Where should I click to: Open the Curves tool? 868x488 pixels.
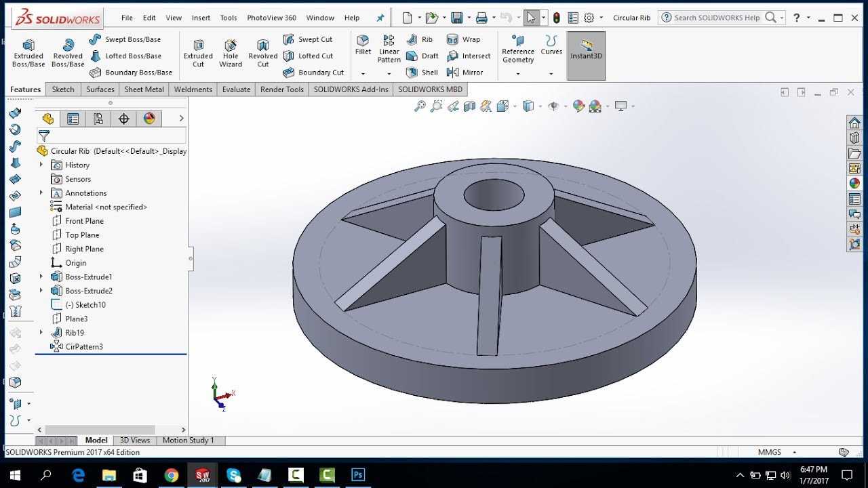[x=551, y=45]
